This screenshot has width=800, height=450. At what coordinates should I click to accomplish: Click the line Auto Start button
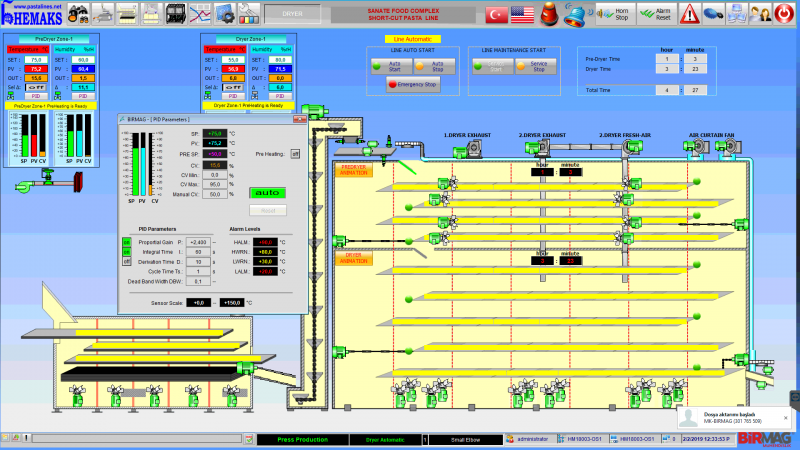click(391, 66)
